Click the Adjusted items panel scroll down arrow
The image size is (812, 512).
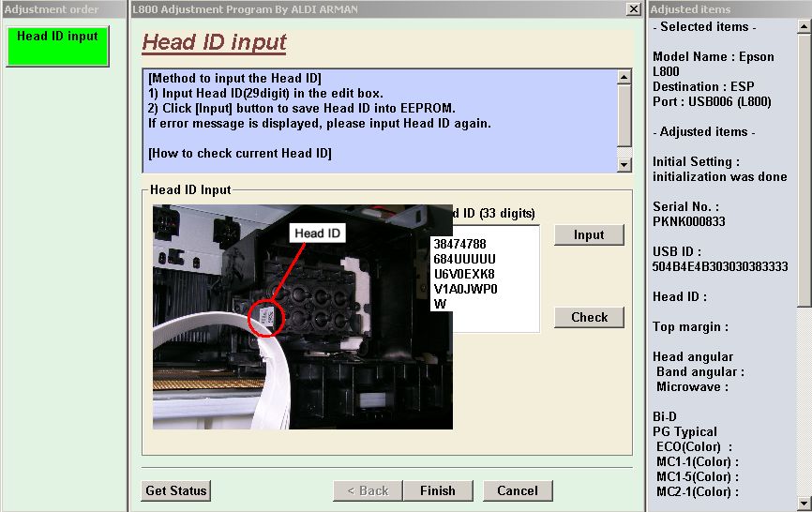(x=804, y=504)
